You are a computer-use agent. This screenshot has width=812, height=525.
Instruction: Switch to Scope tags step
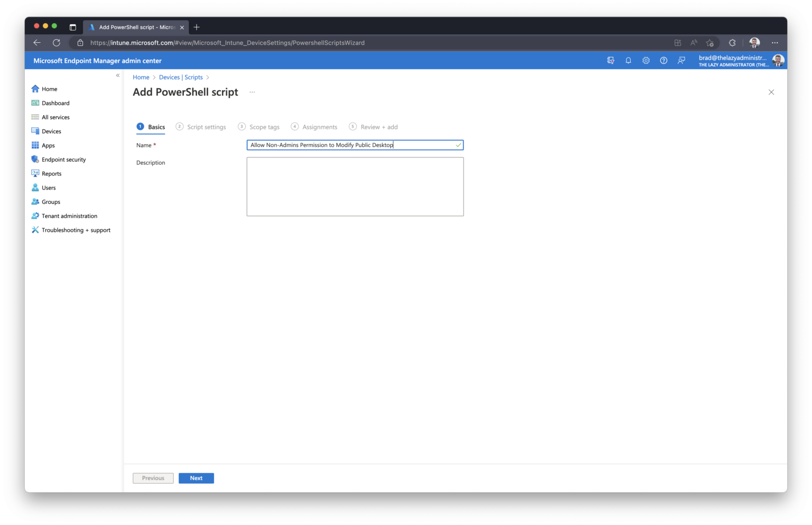[259, 127]
